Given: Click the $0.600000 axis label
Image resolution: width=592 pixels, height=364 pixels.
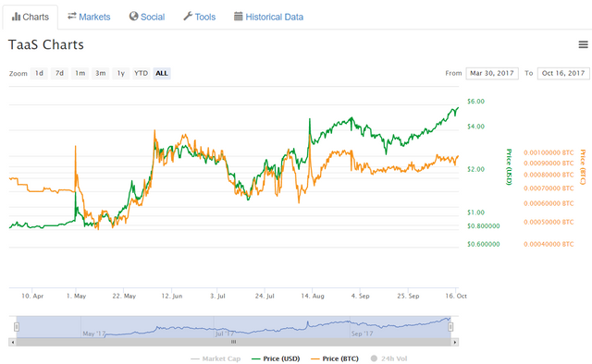Looking at the screenshot, I should click(x=483, y=245).
